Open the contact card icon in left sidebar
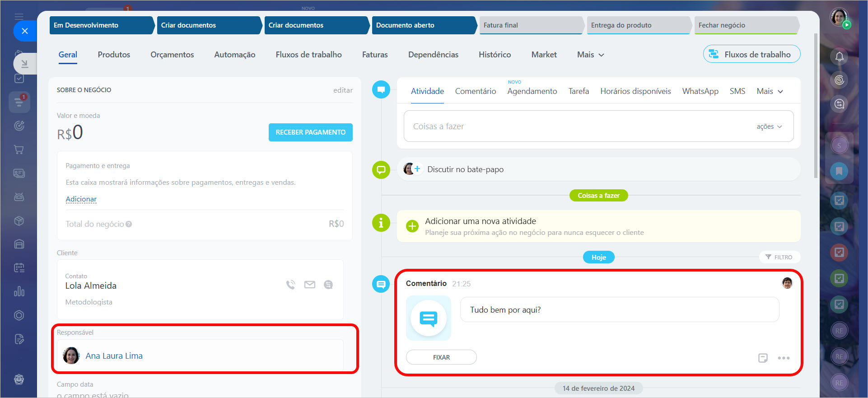This screenshot has width=868, height=398. 19,173
